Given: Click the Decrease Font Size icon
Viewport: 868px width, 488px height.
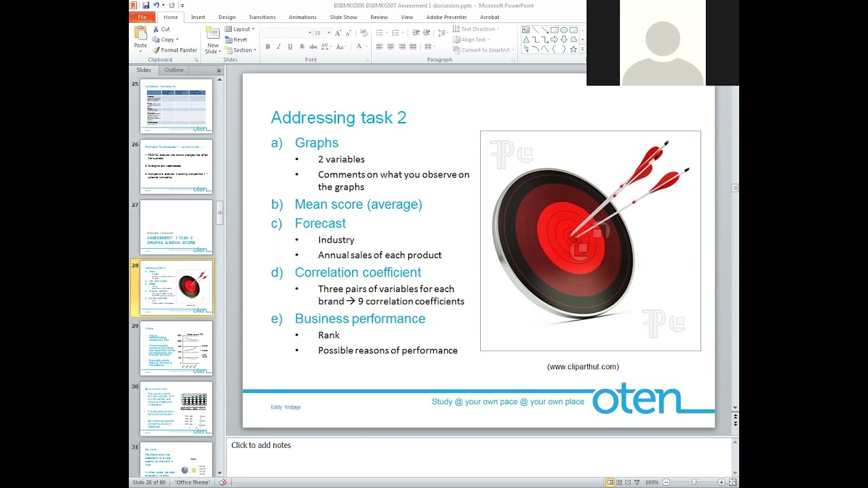Looking at the screenshot, I should coord(349,33).
